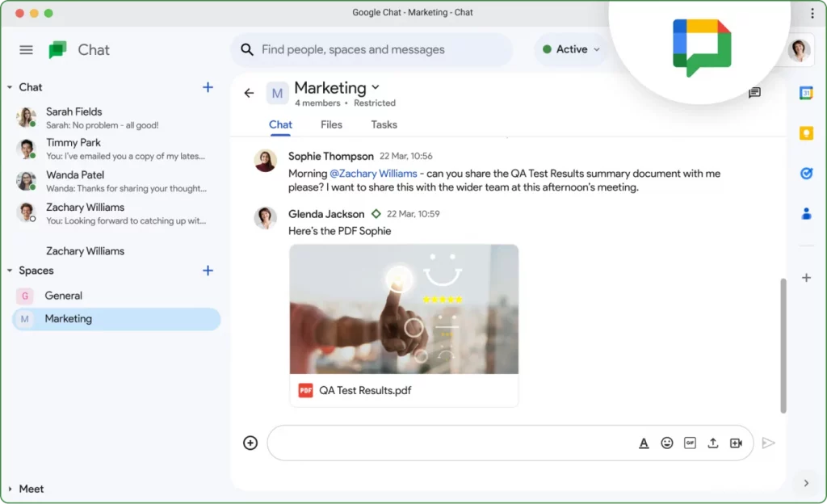Open the main hamburger menu
The height and width of the screenshot is (504, 827).
[26, 49]
